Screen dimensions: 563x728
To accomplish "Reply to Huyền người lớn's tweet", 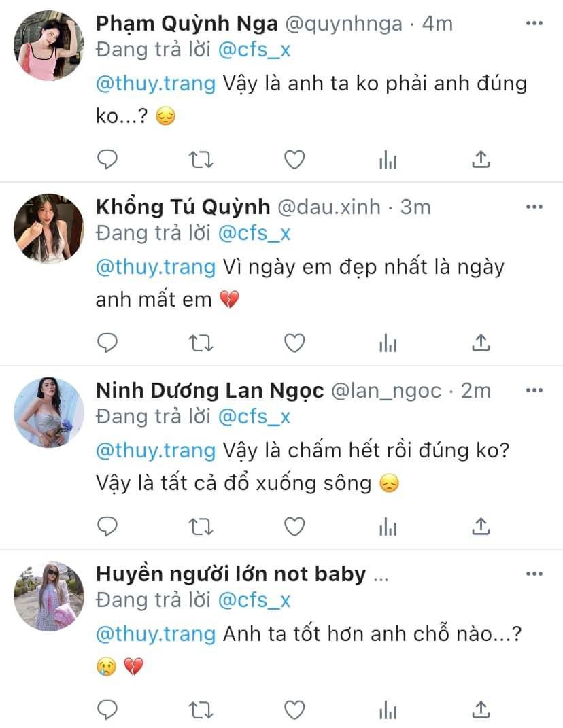I will 107,710.
